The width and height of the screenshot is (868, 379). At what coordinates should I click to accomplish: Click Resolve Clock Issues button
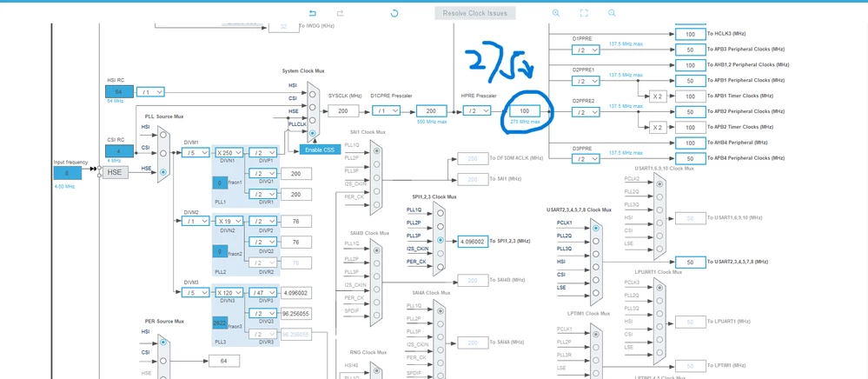pos(475,13)
